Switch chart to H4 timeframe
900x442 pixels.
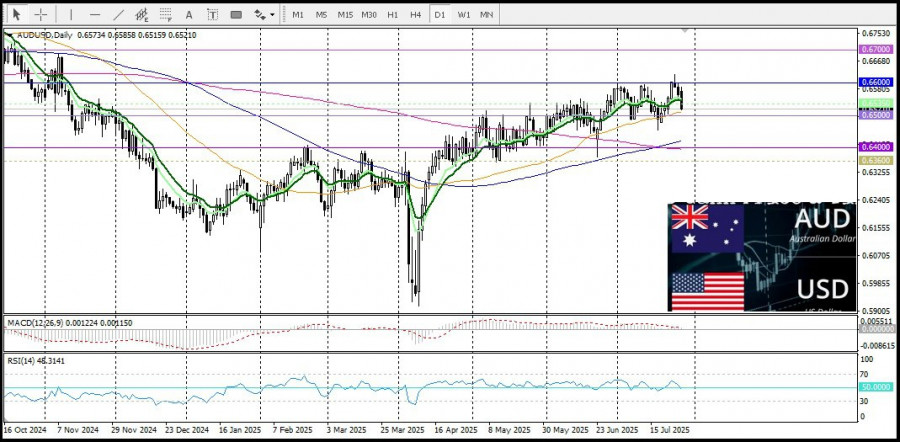pos(416,14)
